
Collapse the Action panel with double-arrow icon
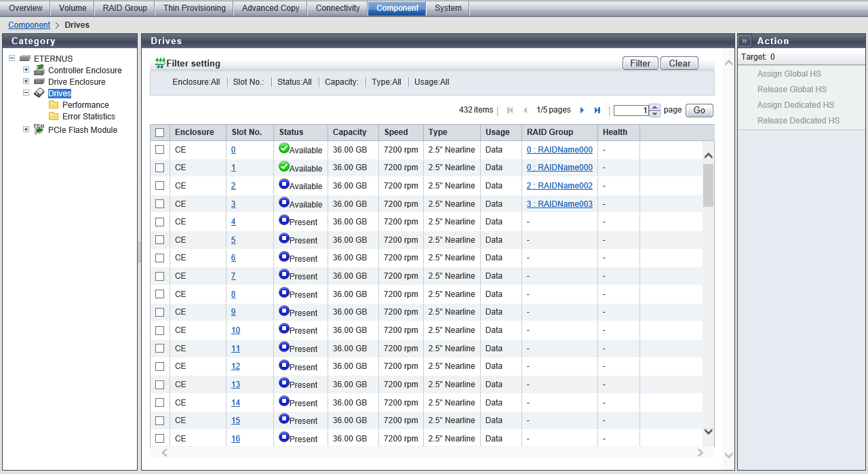[x=745, y=41]
